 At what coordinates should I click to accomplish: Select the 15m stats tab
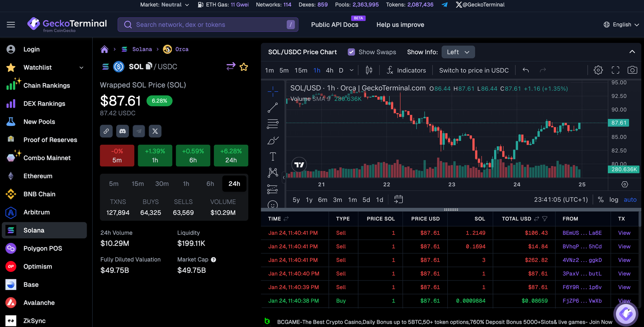click(x=138, y=184)
